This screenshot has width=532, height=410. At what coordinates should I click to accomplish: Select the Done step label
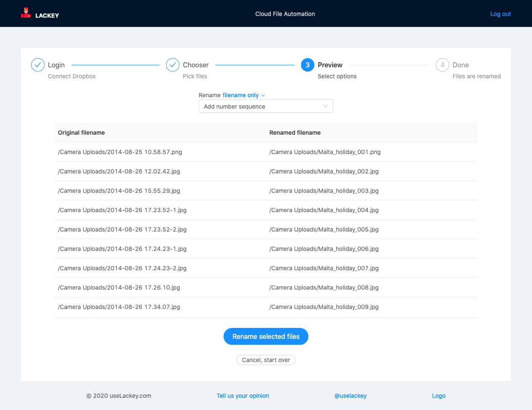(461, 65)
